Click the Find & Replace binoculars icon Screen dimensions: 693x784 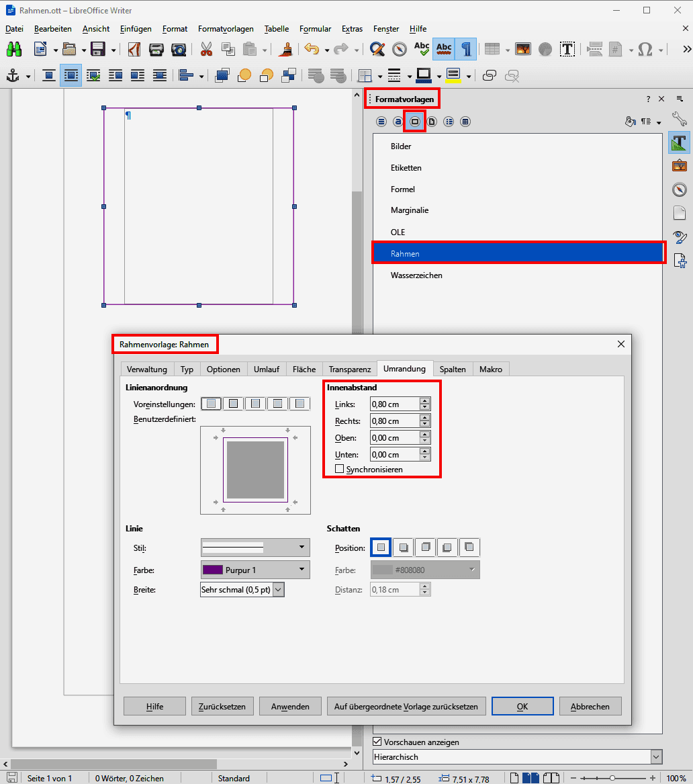(x=14, y=49)
